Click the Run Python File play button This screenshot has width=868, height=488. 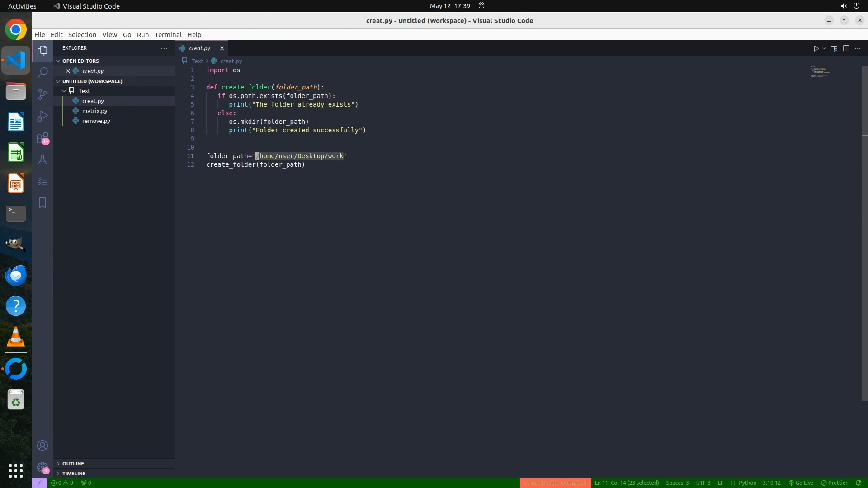click(x=816, y=48)
